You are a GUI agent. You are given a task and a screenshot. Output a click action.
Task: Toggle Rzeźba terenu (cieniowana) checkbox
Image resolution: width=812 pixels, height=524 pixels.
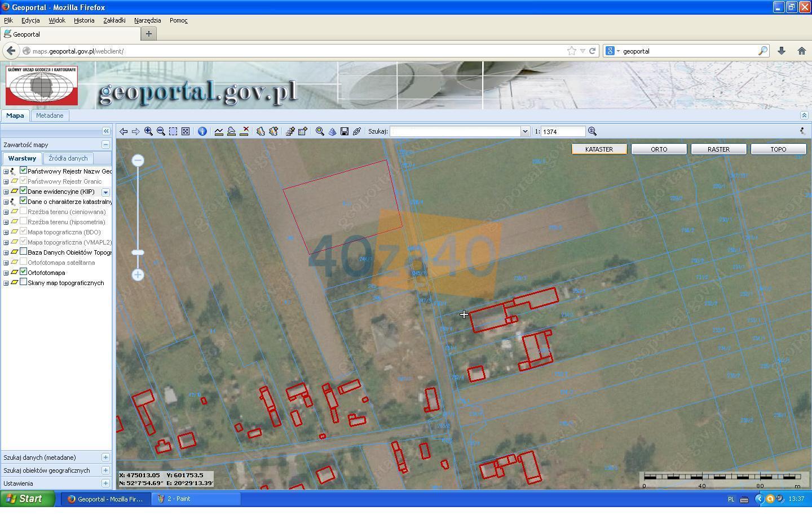24,211
